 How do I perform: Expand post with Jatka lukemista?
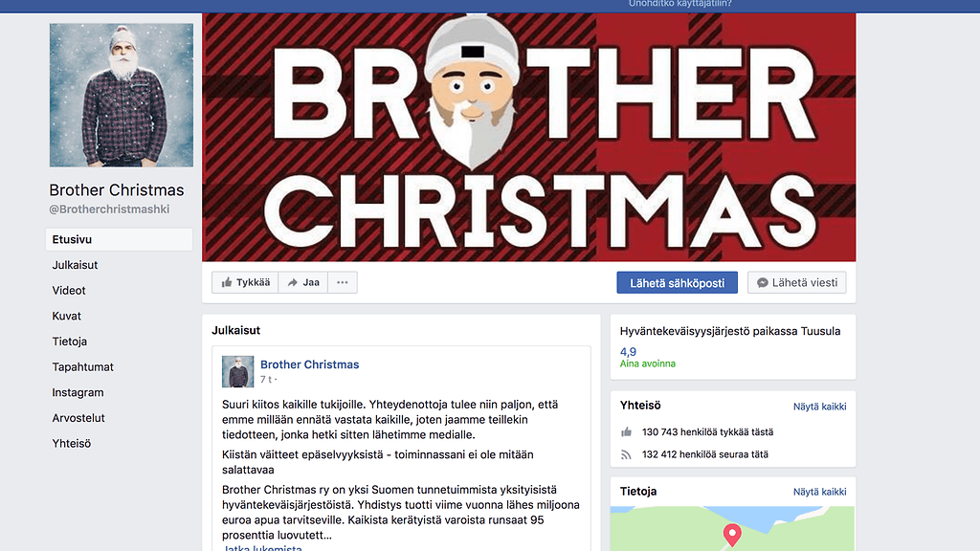point(262,547)
